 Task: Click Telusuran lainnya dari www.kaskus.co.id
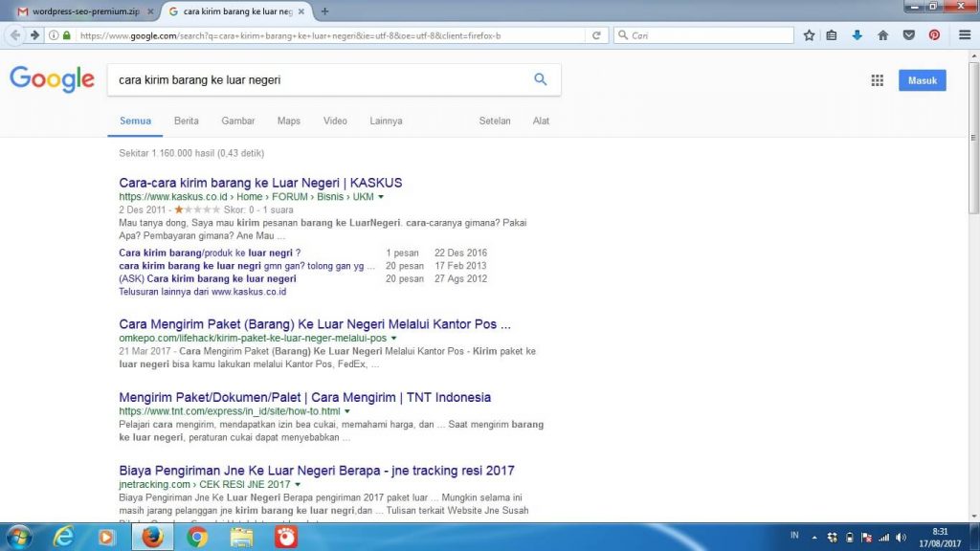[203, 291]
